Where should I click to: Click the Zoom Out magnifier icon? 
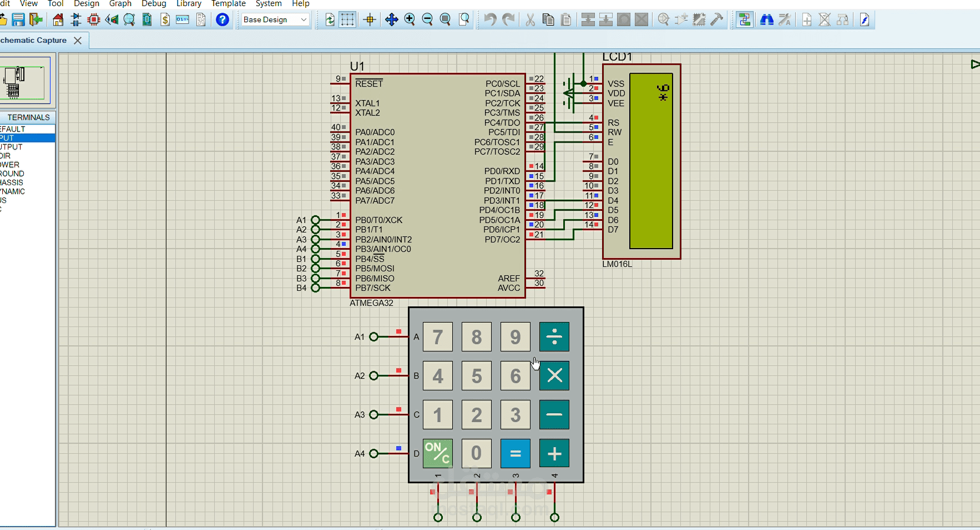click(x=427, y=20)
